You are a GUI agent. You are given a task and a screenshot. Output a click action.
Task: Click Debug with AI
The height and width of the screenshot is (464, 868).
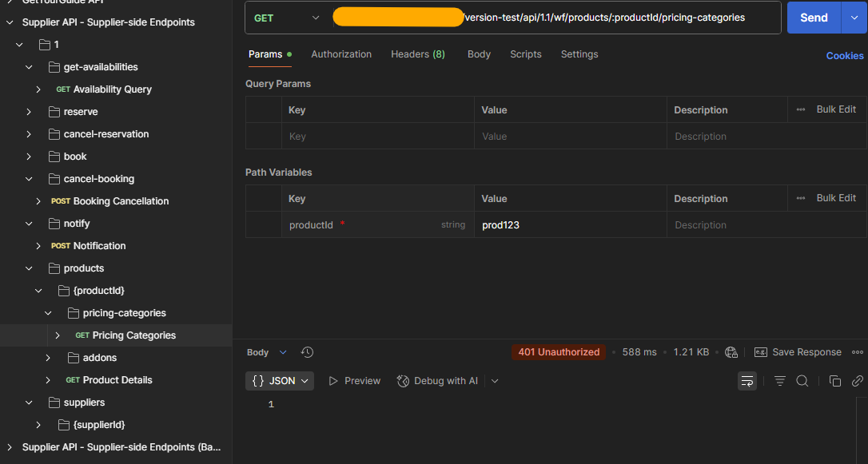coord(437,381)
